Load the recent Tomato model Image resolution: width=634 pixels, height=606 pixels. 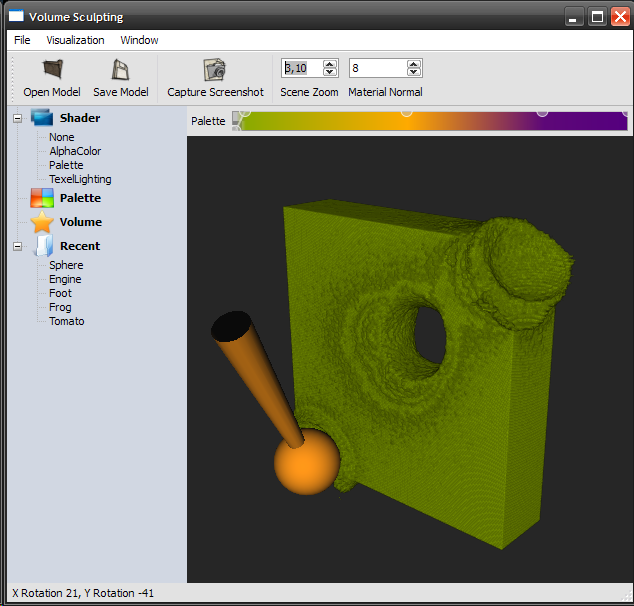point(67,321)
